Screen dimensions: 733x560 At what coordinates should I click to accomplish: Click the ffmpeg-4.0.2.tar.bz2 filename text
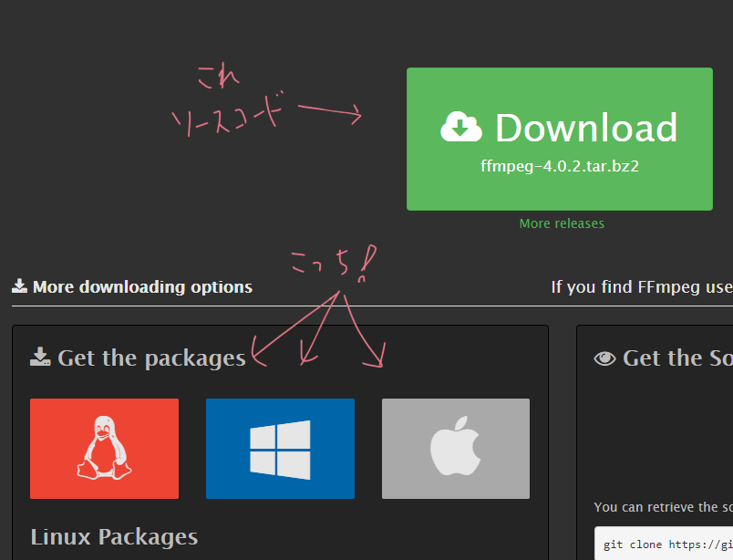(560, 166)
